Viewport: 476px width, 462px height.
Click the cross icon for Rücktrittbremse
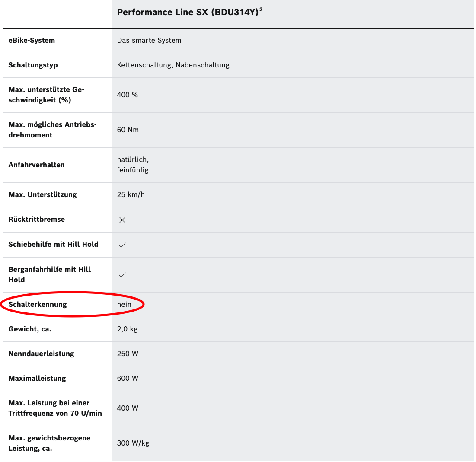[x=122, y=220]
